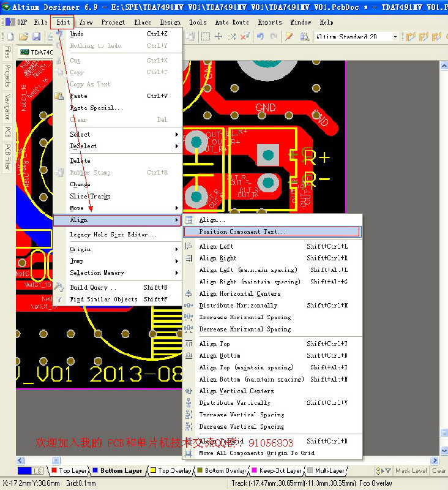Image resolution: width=448 pixels, height=490 pixels.
Task: Click the Clear button in status area
Action: (439, 470)
